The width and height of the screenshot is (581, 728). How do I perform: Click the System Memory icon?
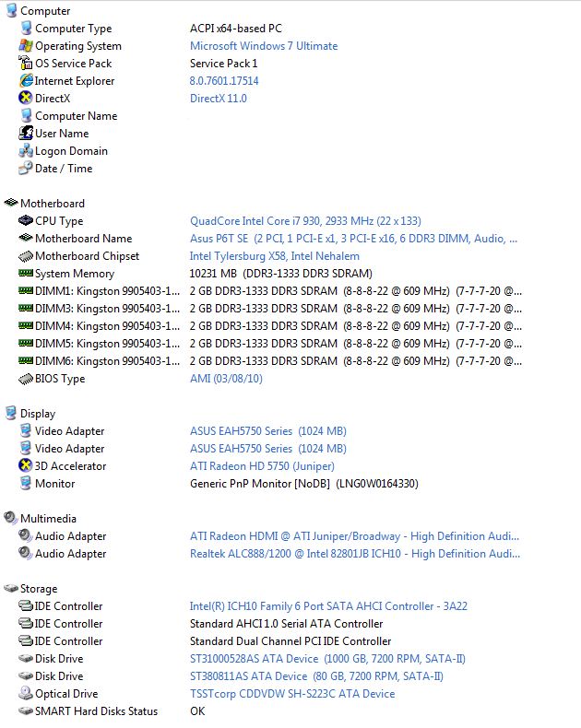point(26,273)
